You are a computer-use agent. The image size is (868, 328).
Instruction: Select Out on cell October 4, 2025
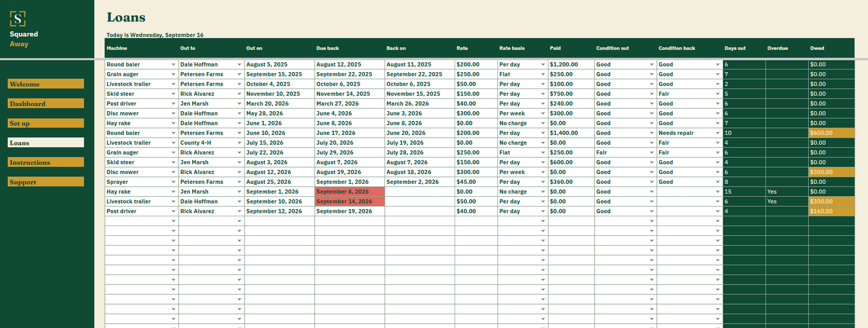pyautogui.click(x=279, y=84)
